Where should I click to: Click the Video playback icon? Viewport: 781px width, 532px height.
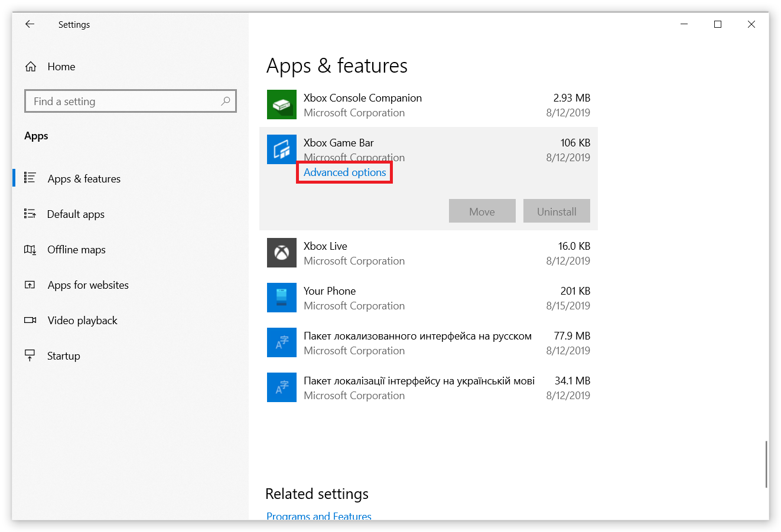(30, 320)
